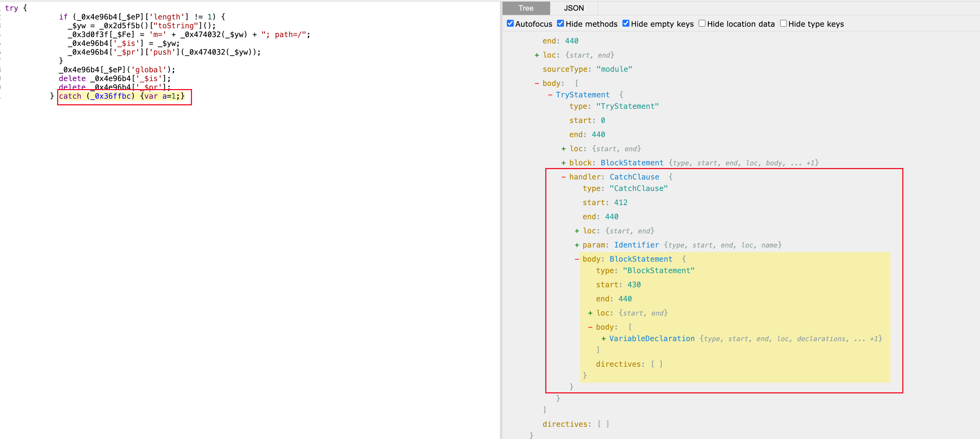Disable Hide empty keys option
980x439 pixels.
coord(626,23)
